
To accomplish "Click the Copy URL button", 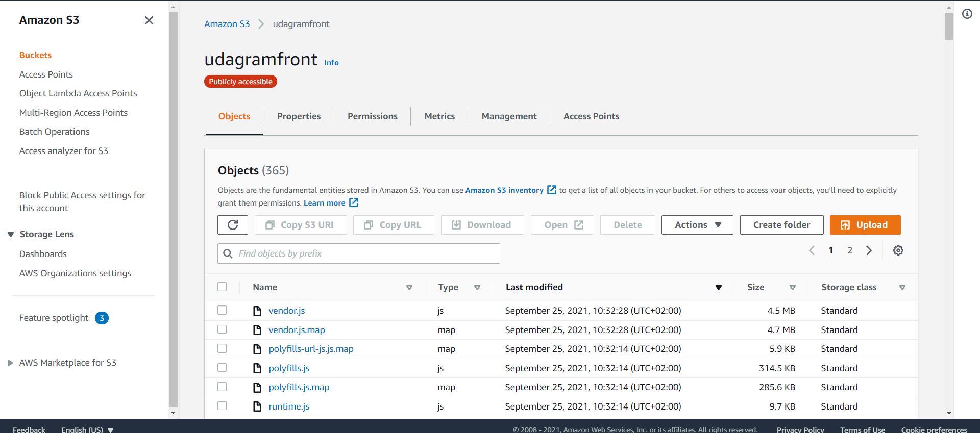I will (x=394, y=225).
